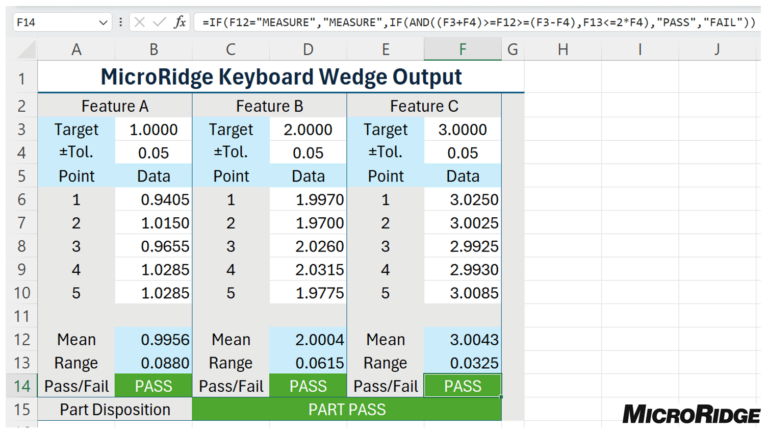The width and height of the screenshot is (768, 432).
Task: Click the data cell 0.9405
Action: pos(154,200)
